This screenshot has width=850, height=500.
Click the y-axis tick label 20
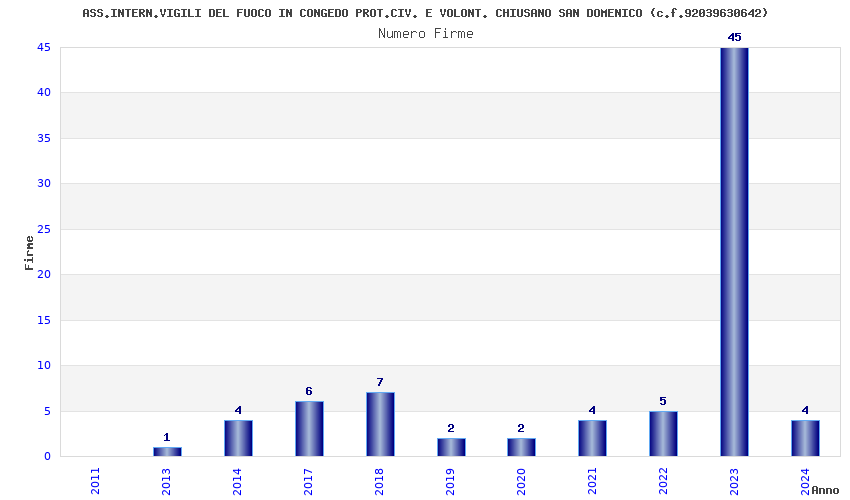[x=44, y=274]
